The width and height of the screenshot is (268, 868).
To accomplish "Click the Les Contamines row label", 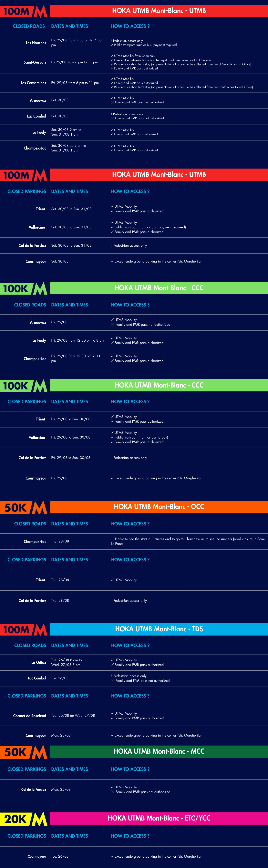I will coord(33,83).
